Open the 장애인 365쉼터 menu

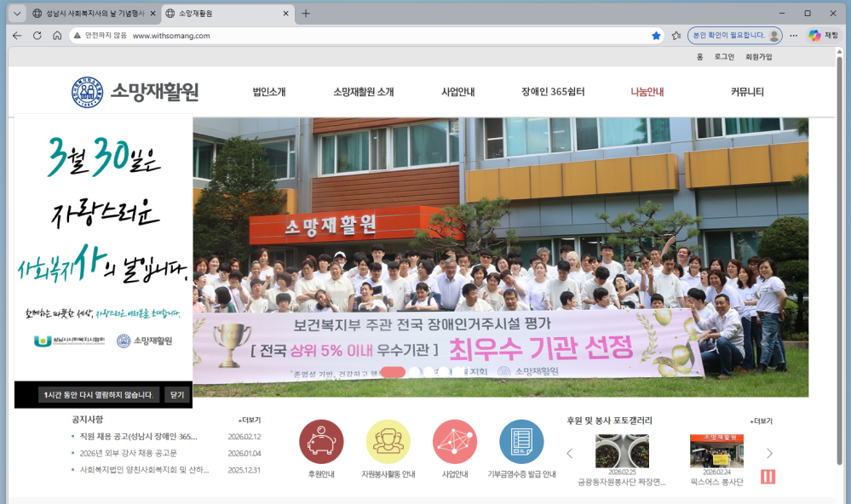pos(553,92)
